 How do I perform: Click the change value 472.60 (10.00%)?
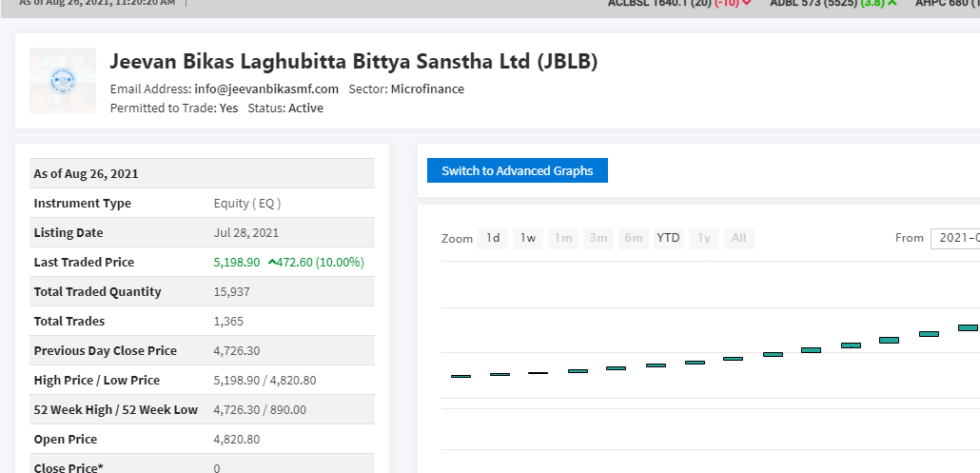tap(321, 263)
